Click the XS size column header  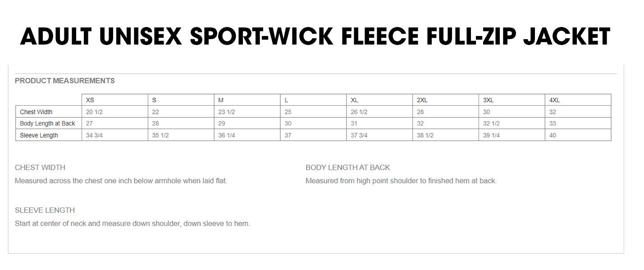(x=90, y=100)
